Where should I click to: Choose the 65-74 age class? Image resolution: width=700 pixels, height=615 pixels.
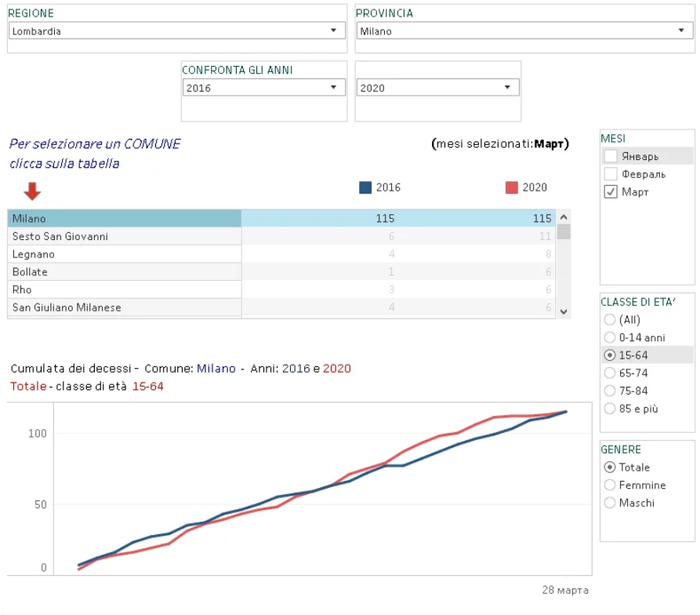(x=610, y=373)
